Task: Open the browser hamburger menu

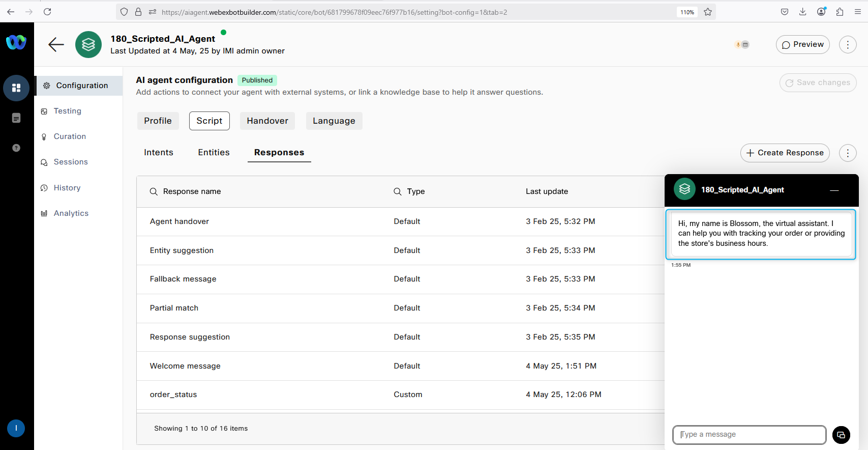Action: [x=858, y=12]
